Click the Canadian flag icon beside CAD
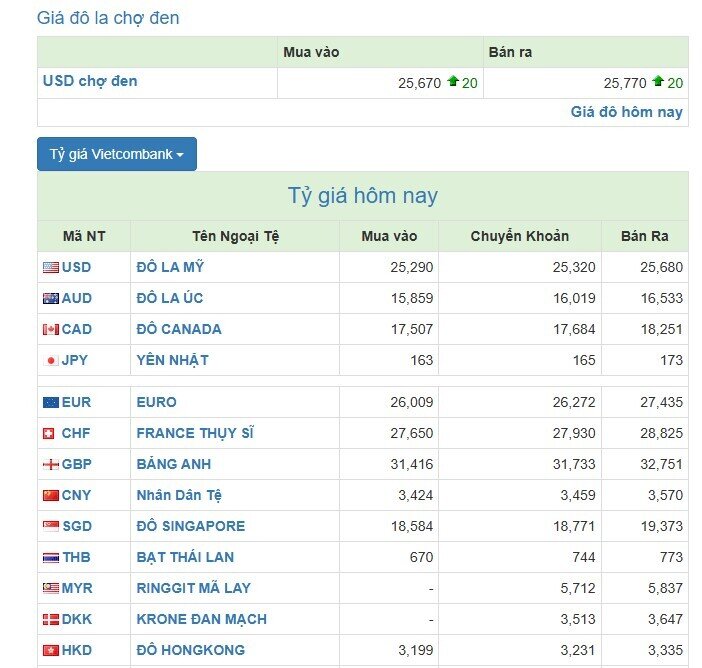Screen dimensions: 702x668 tap(51, 330)
